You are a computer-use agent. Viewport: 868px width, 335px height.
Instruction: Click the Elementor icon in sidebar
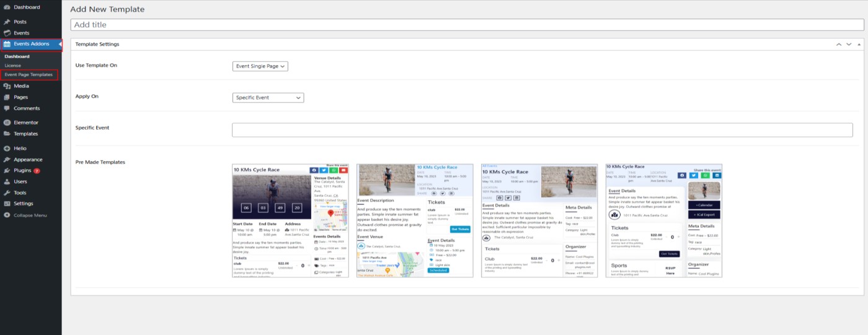(x=7, y=123)
